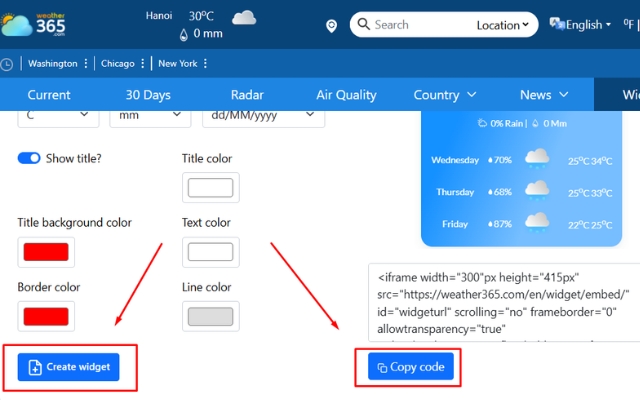Pick the Title background color swatch
Screen dimensions: 640x400
[x=45, y=252]
